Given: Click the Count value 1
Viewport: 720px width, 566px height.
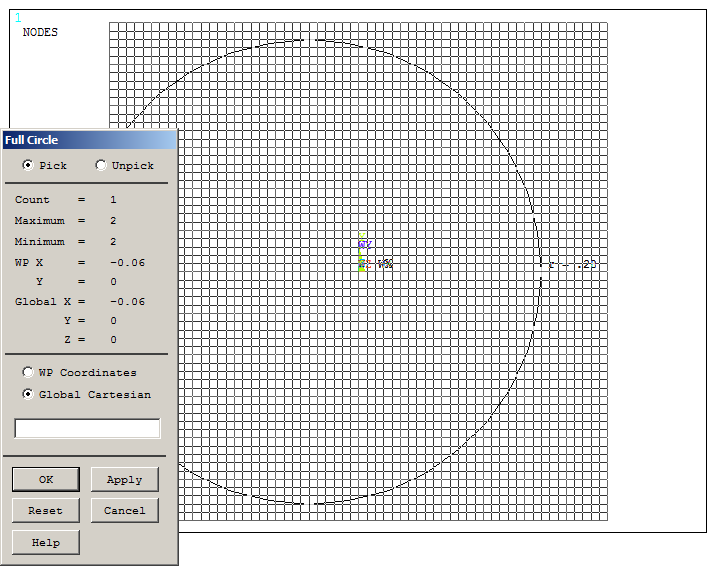Looking at the screenshot, I should 113,200.
